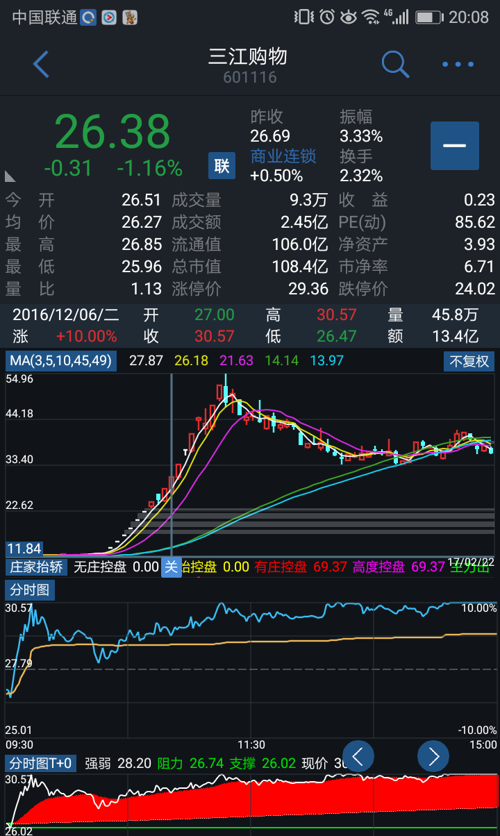The width and height of the screenshot is (500, 836).
Task: Expand the corner triangle beside price
Action: (10, 176)
